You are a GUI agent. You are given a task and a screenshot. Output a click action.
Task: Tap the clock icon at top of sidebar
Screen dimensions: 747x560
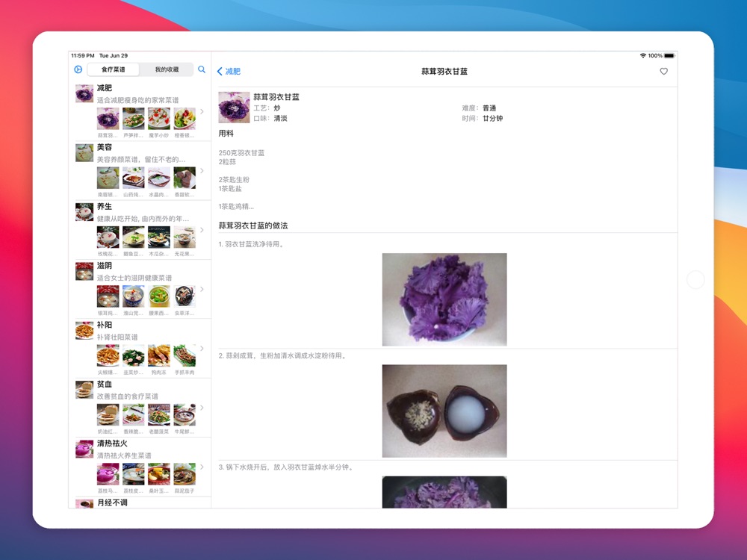click(x=78, y=69)
